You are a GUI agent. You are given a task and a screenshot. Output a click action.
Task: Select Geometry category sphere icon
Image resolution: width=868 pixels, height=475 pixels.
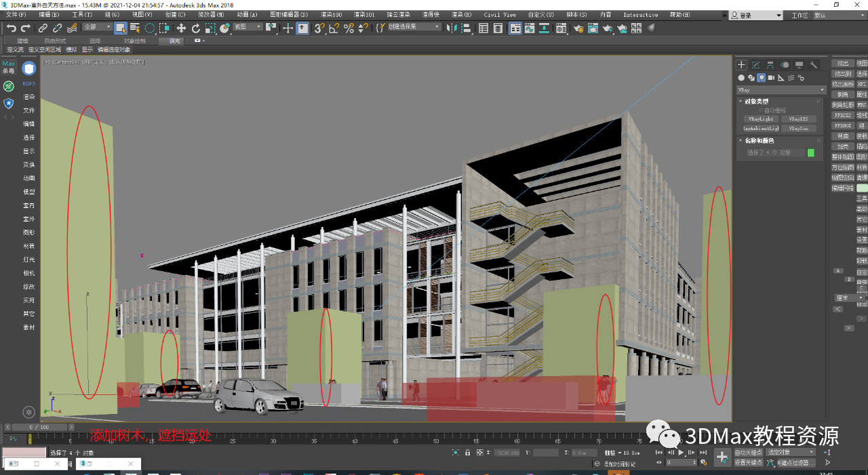coord(741,78)
